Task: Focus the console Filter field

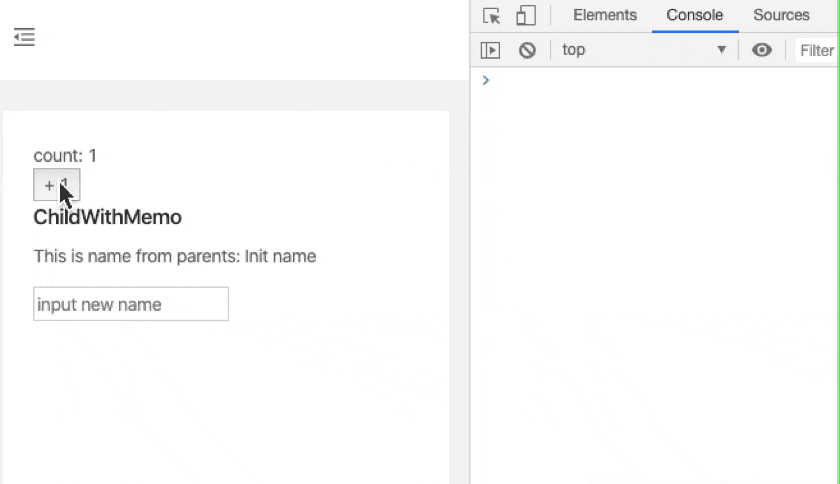Action: (816, 50)
